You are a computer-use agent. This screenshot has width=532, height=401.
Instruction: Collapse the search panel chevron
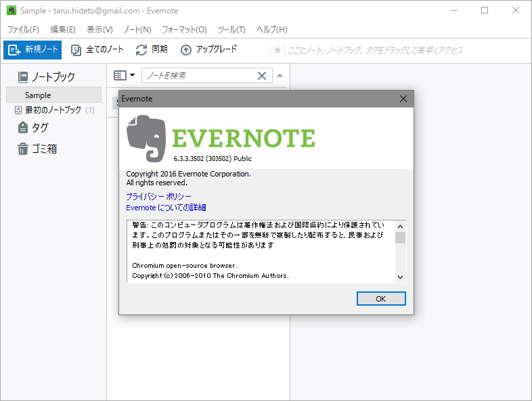click(280, 76)
